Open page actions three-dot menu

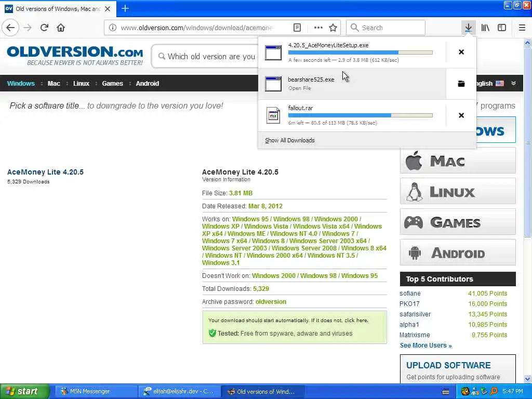pyautogui.click(x=318, y=28)
